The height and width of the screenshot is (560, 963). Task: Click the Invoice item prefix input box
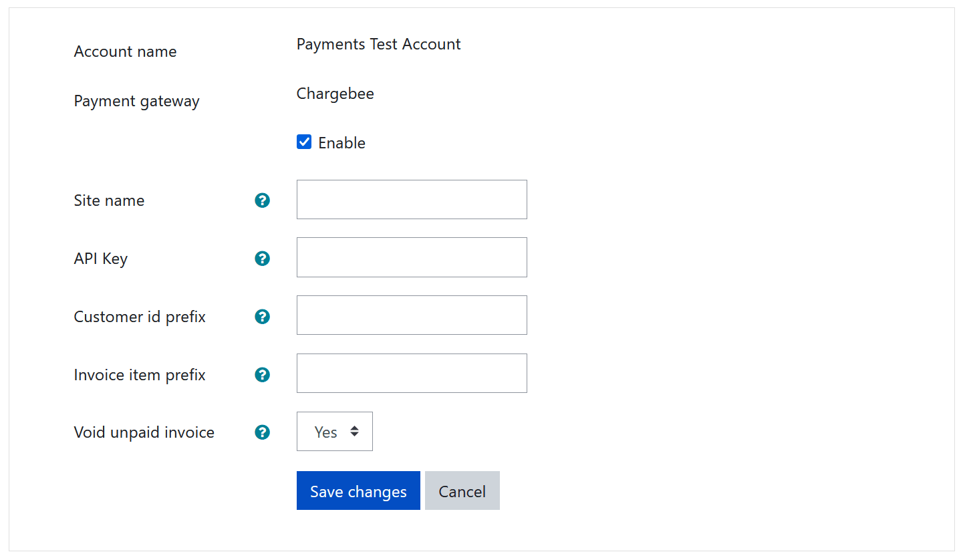[x=412, y=373]
